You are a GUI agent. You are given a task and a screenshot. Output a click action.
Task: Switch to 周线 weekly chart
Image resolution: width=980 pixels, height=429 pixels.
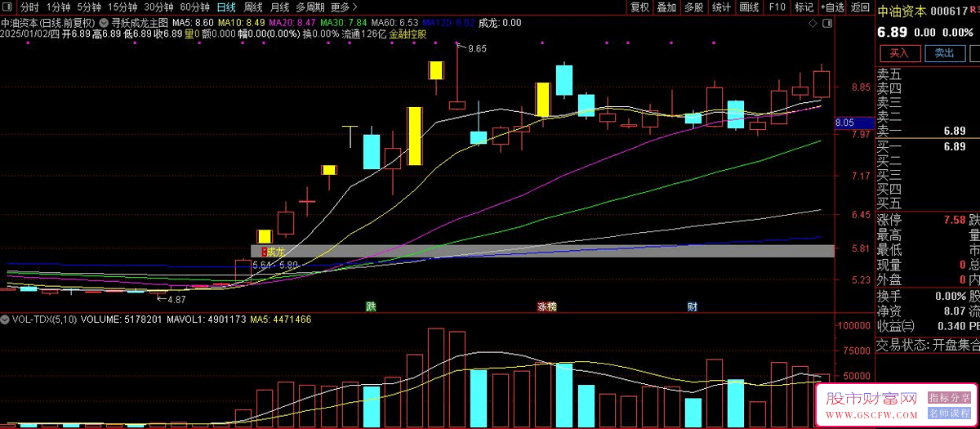253,7
